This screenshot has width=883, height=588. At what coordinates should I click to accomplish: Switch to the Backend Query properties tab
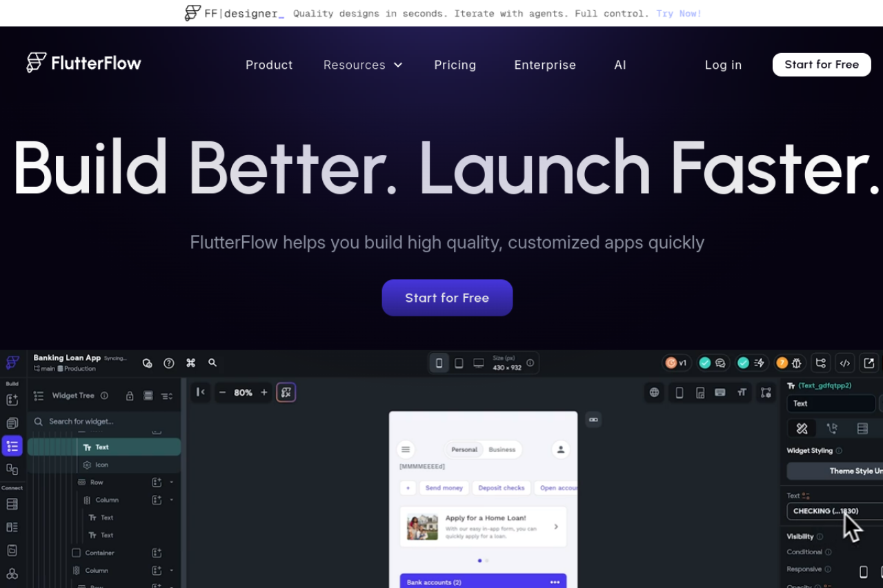click(x=862, y=428)
